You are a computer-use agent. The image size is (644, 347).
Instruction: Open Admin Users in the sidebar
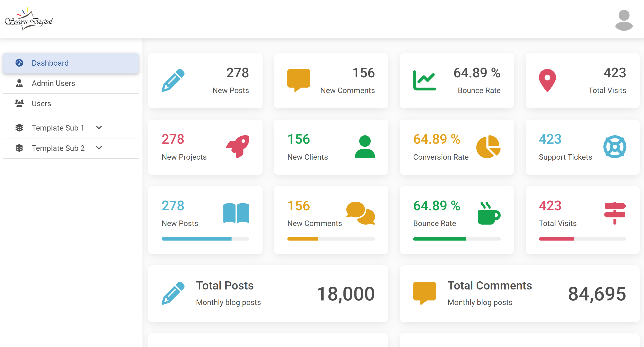pos(53,83)
